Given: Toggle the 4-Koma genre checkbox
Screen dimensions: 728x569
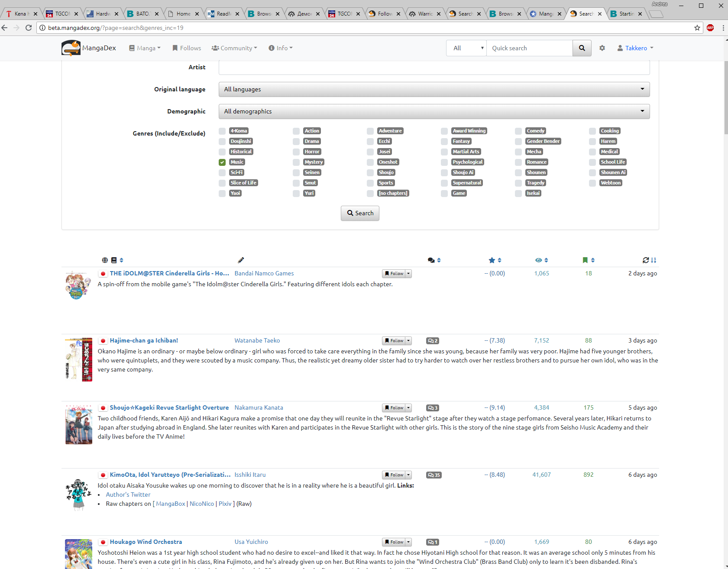Looking at the screenshot, I should tap(222, 131).
